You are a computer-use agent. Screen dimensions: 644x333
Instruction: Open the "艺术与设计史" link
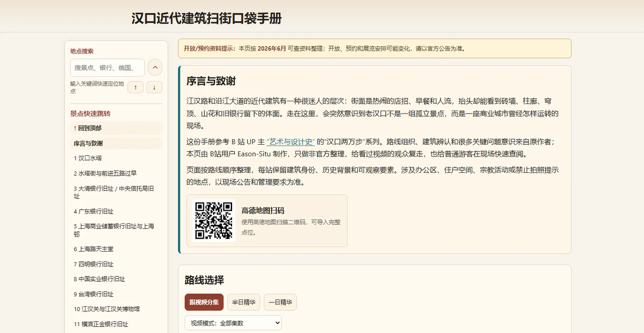point(290,141)
